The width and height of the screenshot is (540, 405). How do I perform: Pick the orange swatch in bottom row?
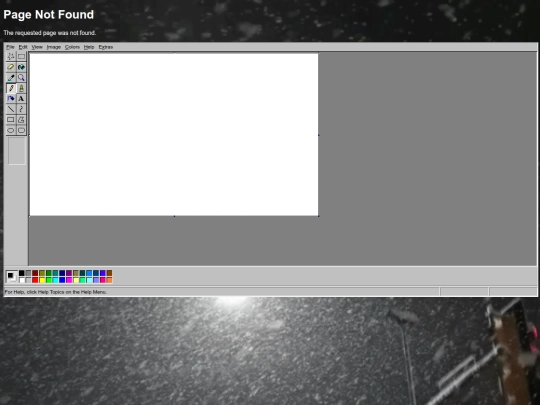click(x=110, y=280)
